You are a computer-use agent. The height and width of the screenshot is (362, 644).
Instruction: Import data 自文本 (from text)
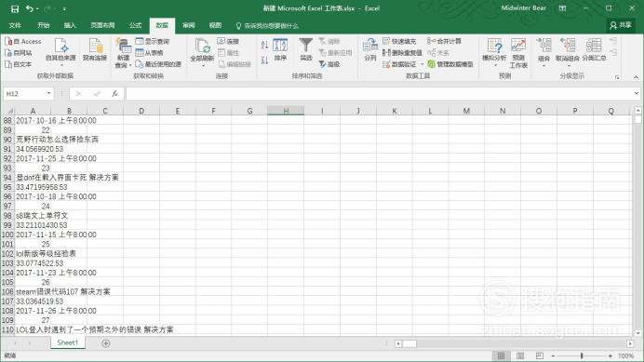coord(18,64)
